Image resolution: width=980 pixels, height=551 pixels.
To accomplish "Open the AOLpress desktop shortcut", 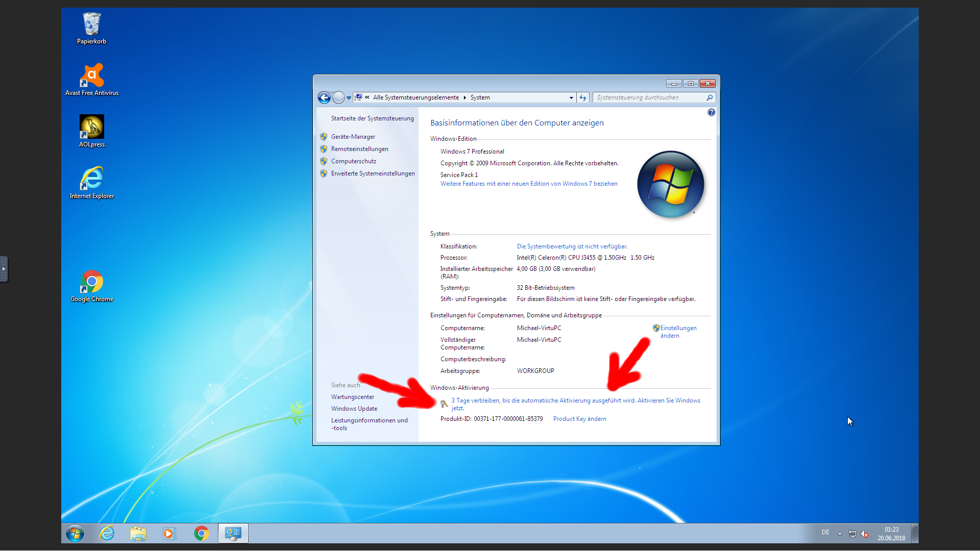I will pos(92,131).
